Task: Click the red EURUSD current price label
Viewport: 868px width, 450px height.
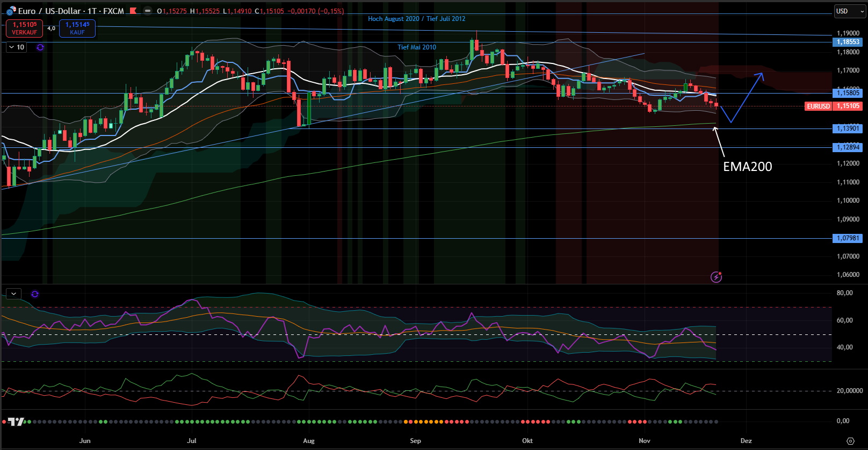Action: (x=833, y=106)
